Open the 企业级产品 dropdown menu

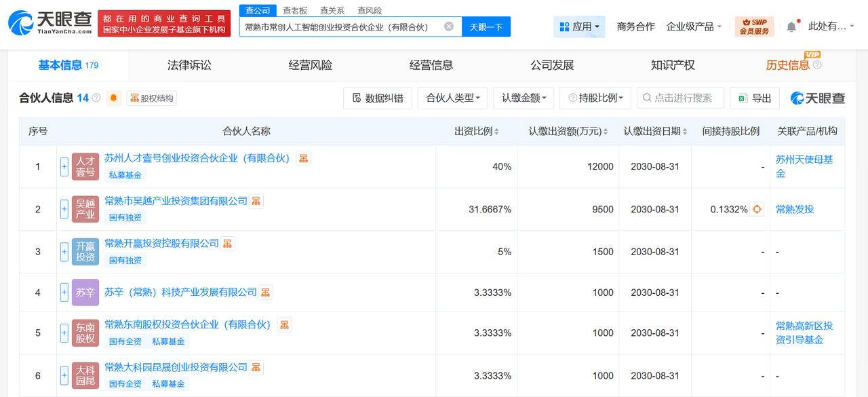coord(694,26)
